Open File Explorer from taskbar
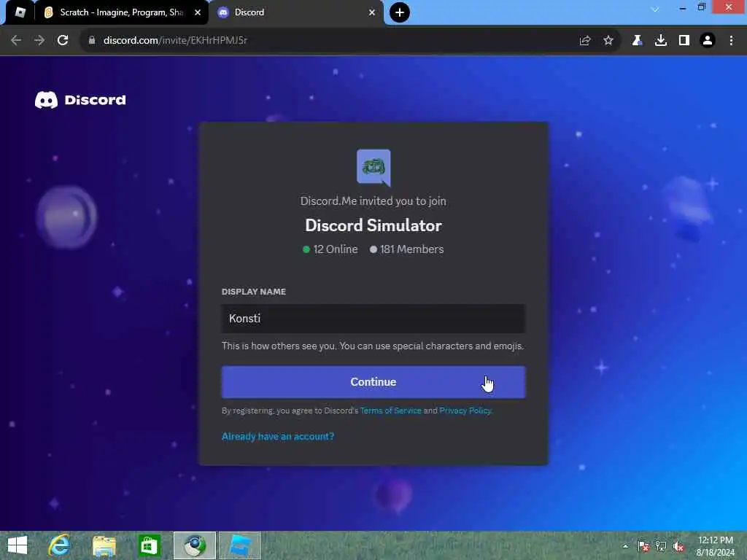Viewport: 747px width, 560px height. coord(104,545)
